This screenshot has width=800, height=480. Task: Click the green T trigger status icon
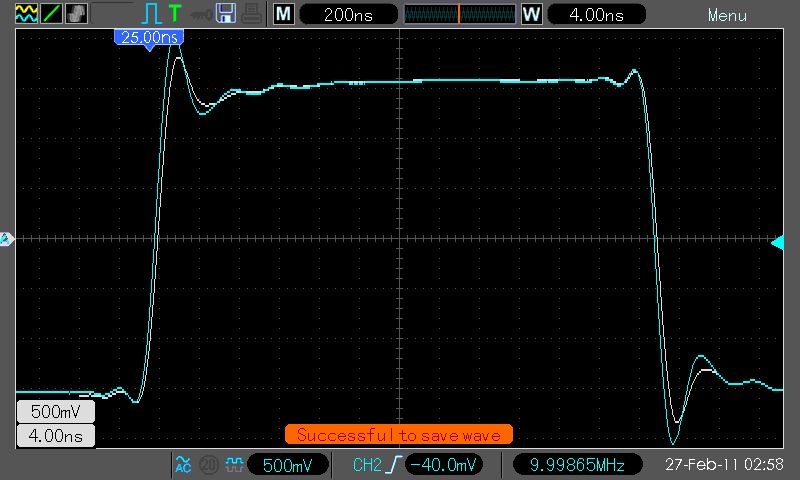175,14
